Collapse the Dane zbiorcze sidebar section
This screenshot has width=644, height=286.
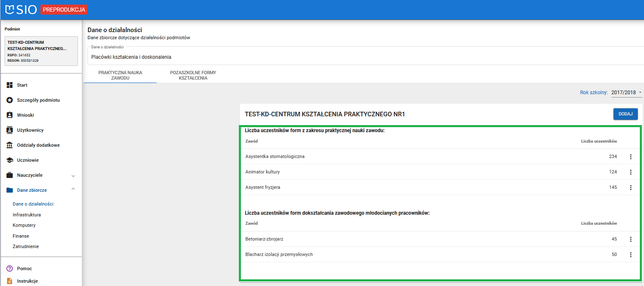[x=73, y=189]
